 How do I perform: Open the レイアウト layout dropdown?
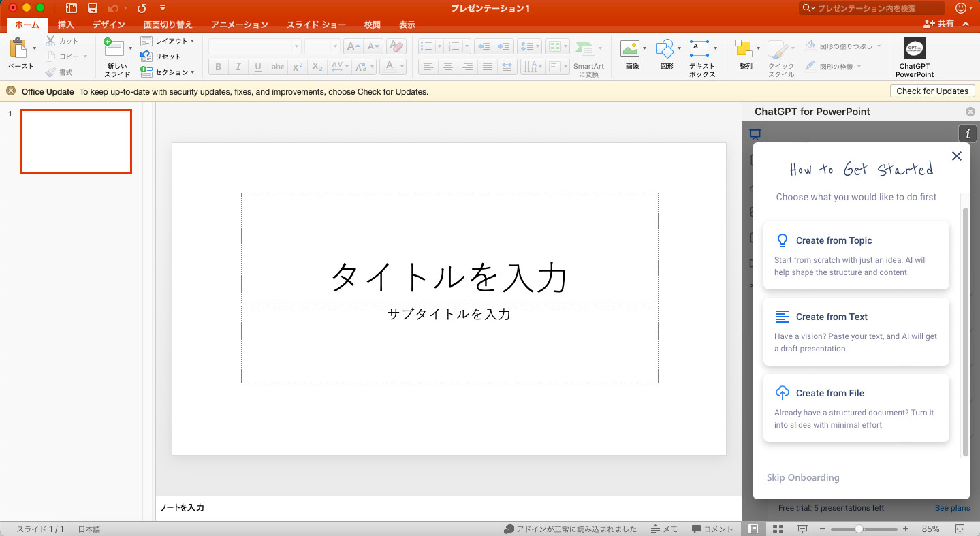click(x=168, y=41)
